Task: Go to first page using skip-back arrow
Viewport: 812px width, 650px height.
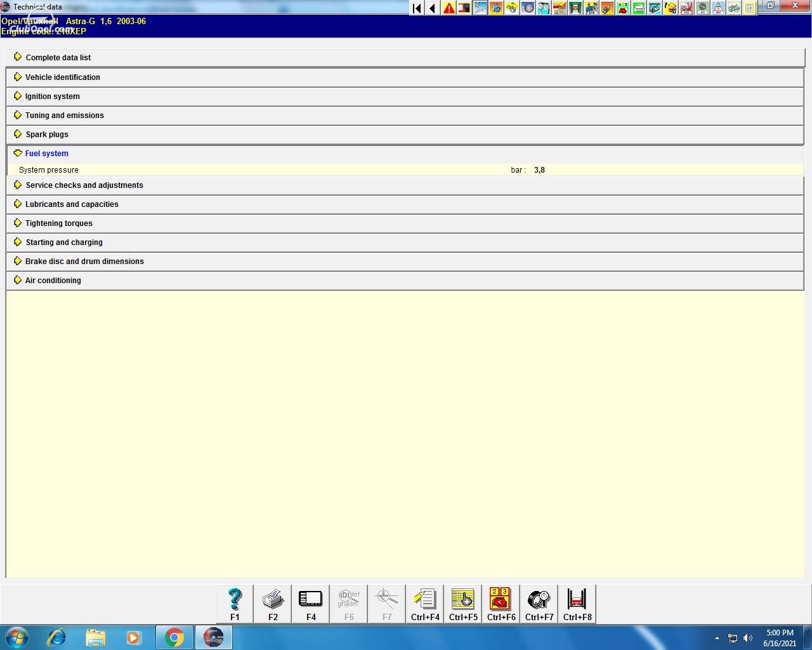Action: click(x=417, y=8)
